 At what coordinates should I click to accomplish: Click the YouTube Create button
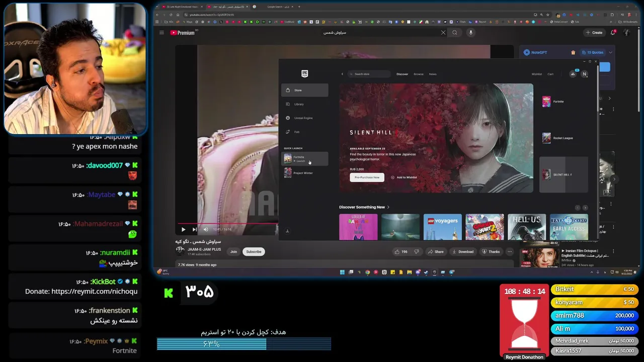pos(594,33)
